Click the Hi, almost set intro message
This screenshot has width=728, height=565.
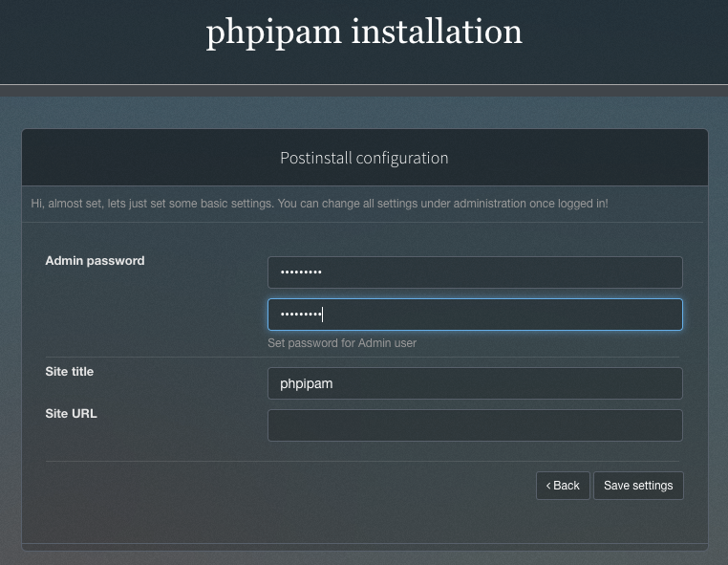pos(319,204)
